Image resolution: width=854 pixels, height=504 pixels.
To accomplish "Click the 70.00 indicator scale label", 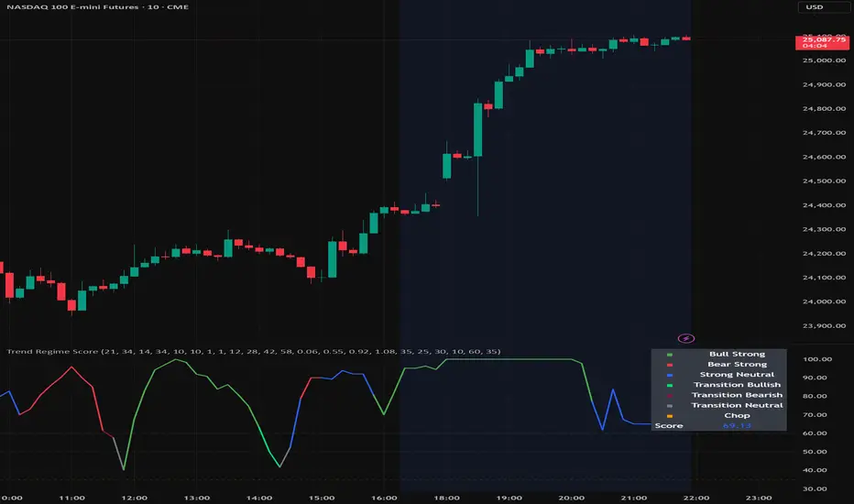I will click(815, 414).
